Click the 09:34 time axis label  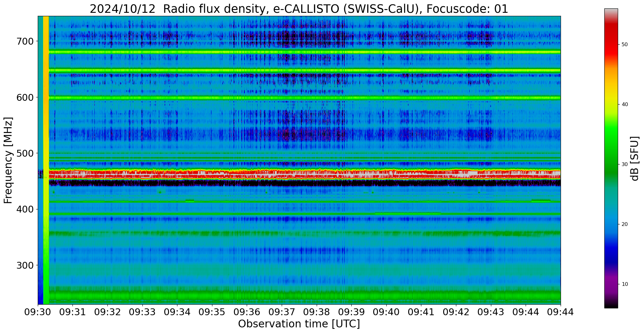coord(177,312)
